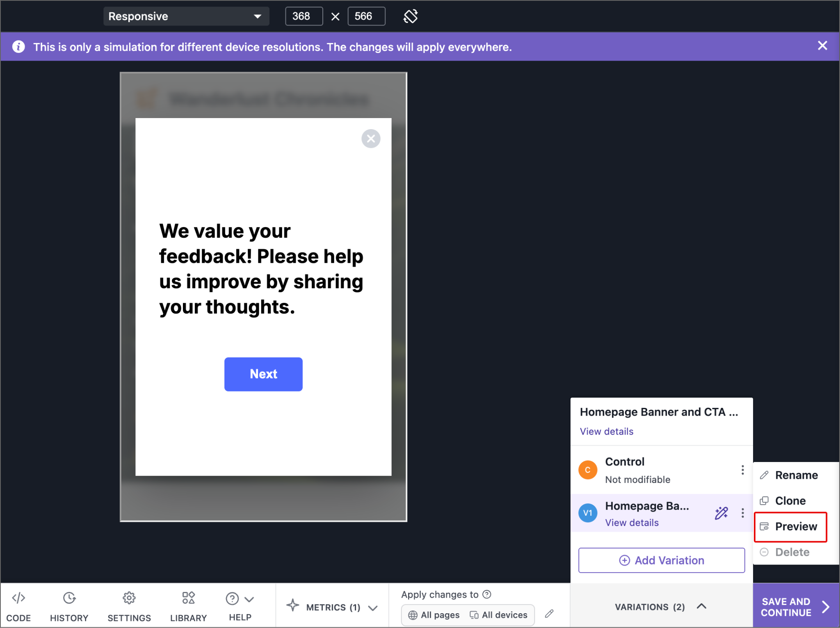Expand the Metrics (1) dropdown
This screenshot has width=840, height=628.
[x=332, y=607]
